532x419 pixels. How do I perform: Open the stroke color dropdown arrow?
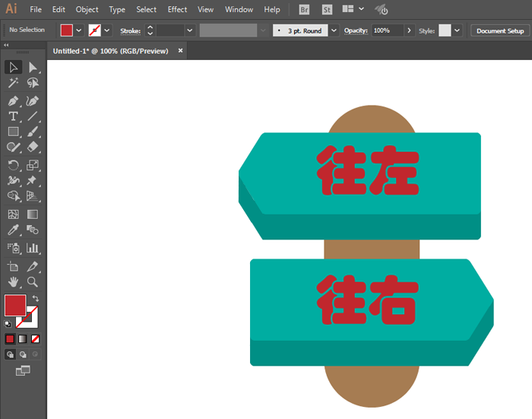107,30
